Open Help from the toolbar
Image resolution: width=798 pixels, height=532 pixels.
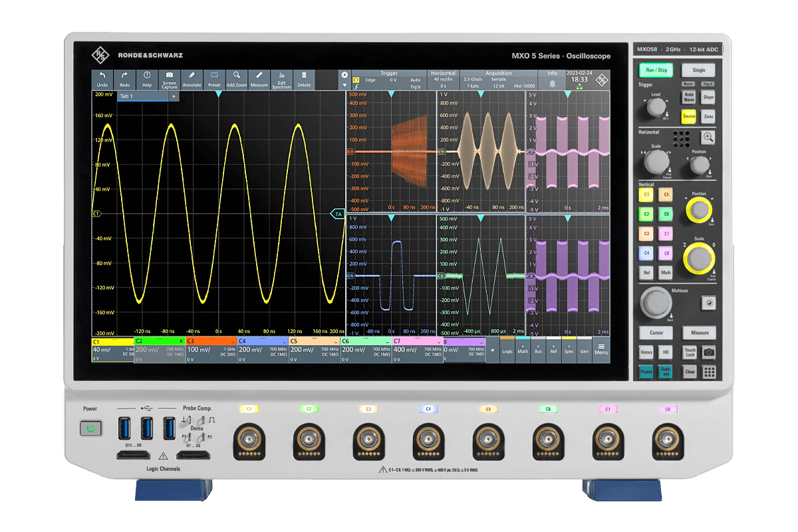pos(147,80)
